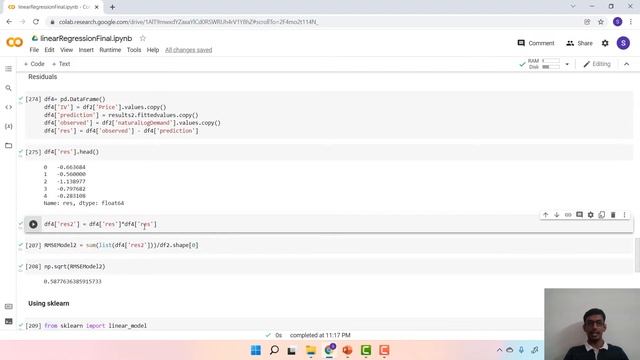
Task: Select output value 0.5877636385915733
Action: [73, 282]
